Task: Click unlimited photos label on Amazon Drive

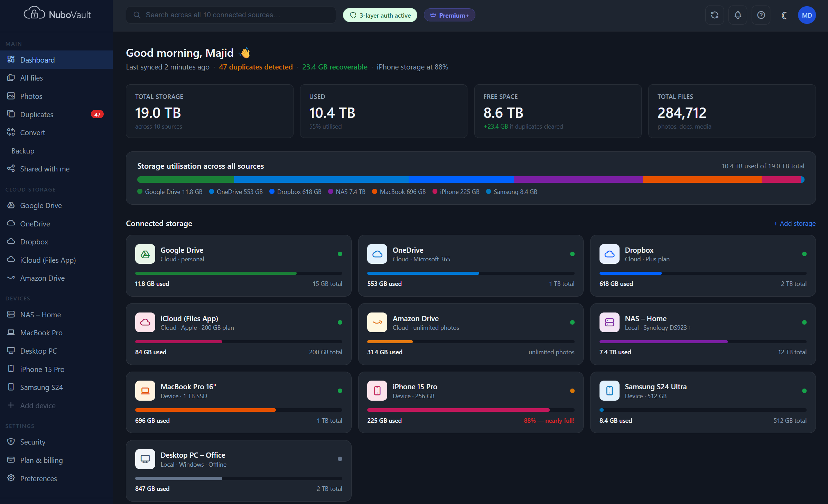Action: tap(551, 352)
